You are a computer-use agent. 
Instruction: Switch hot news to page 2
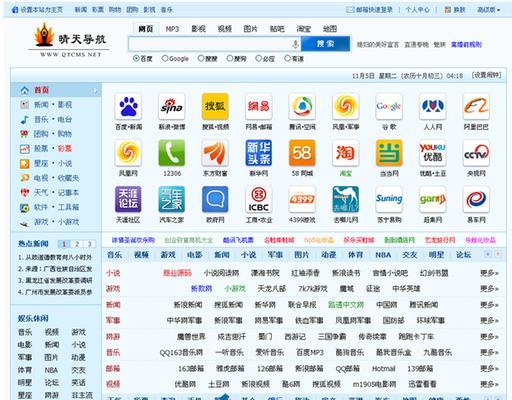click(77, 244)
